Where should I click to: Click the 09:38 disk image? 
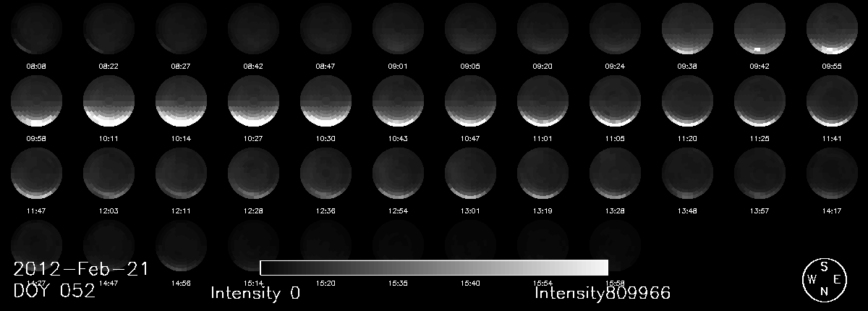687,29
